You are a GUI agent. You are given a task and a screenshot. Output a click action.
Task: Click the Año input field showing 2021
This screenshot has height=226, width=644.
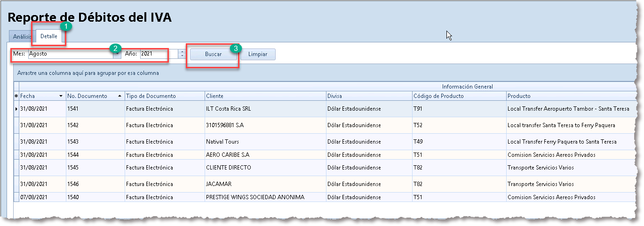(159, 54)
